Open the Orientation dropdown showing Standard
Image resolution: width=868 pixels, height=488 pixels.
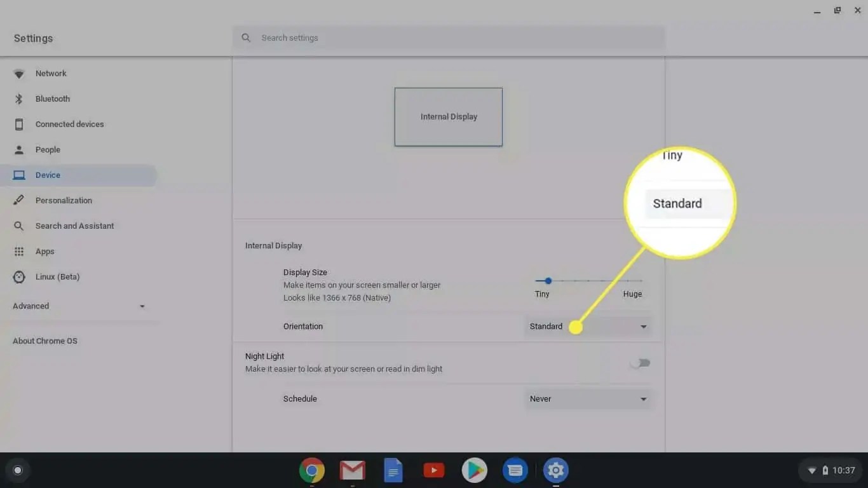click(x=588, y=326)
